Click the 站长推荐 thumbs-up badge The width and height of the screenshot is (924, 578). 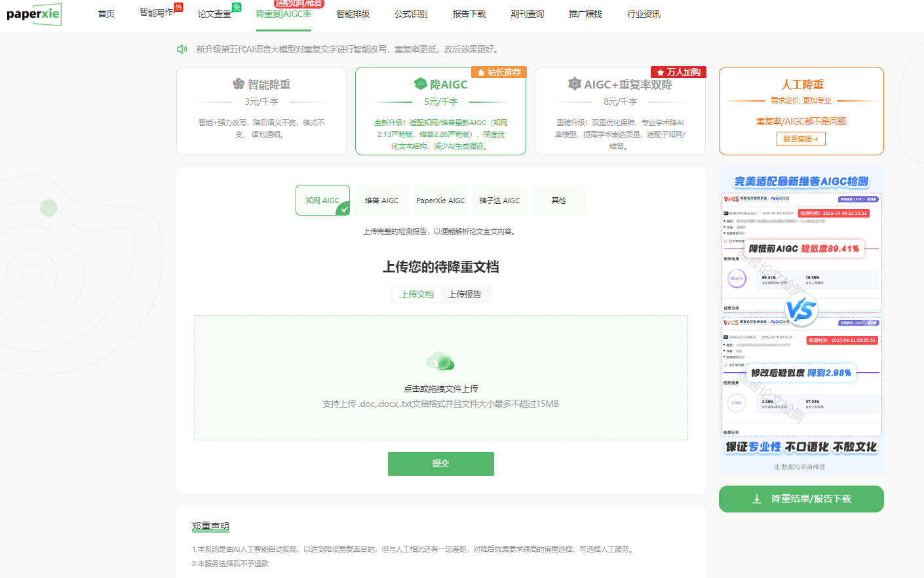499,72
